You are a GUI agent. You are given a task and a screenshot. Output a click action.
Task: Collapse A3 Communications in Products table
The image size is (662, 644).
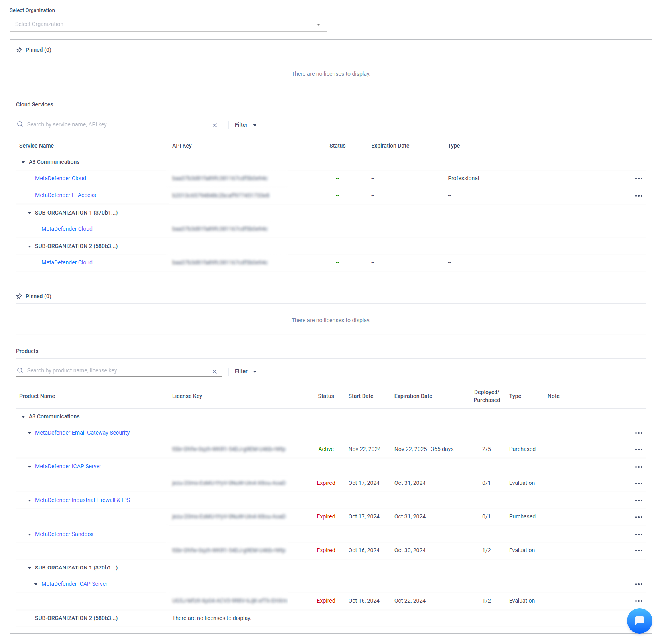click(x=23, y=417)
